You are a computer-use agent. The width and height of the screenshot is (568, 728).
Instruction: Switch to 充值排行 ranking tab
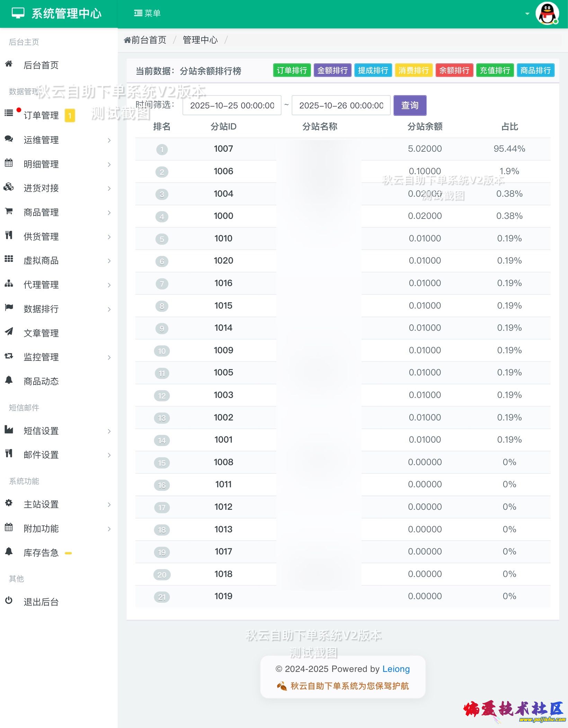point(495,70)
